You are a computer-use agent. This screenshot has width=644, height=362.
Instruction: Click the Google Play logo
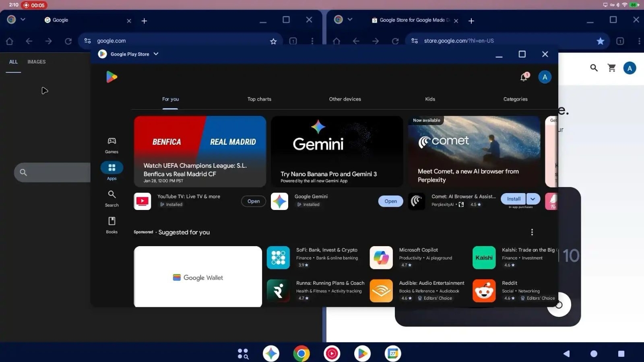(111, 77)
